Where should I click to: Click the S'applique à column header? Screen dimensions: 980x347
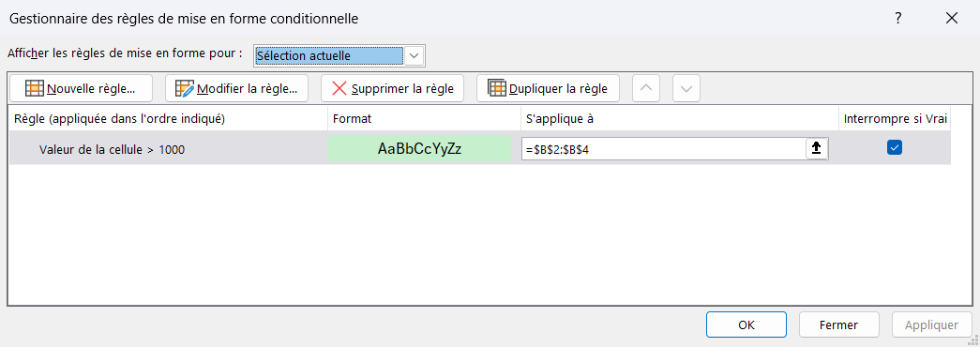coord(679,119)
